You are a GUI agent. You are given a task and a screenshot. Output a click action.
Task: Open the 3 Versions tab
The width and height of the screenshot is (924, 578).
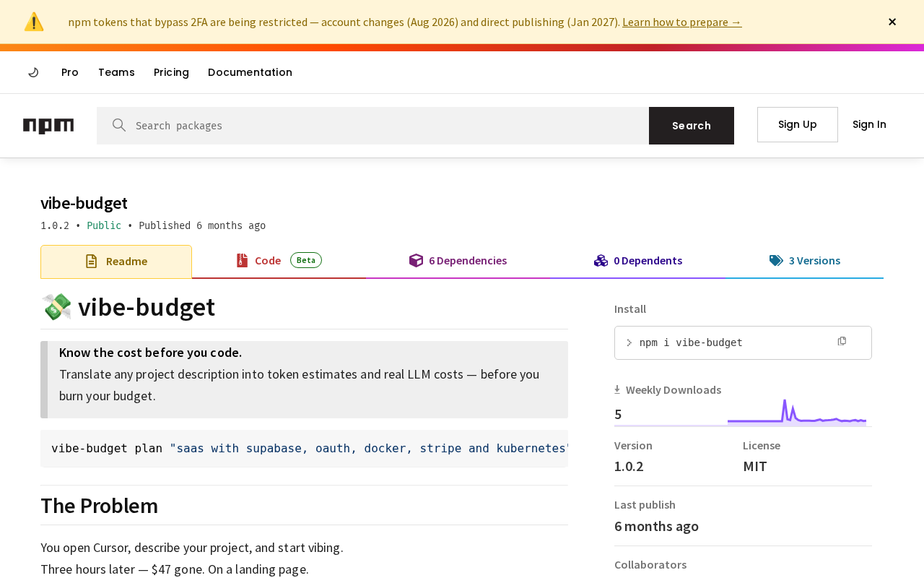(x=804, y=261)
